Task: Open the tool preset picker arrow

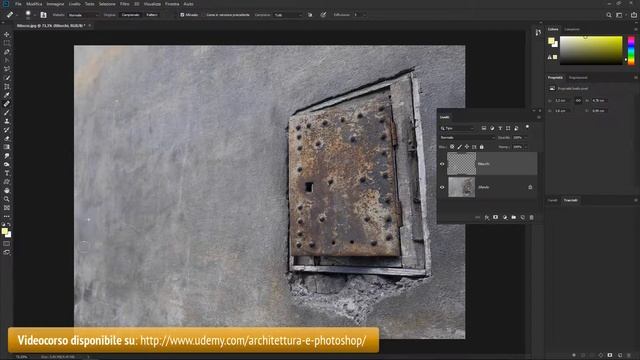Action: pyautogui.click(x=17, y=15)
